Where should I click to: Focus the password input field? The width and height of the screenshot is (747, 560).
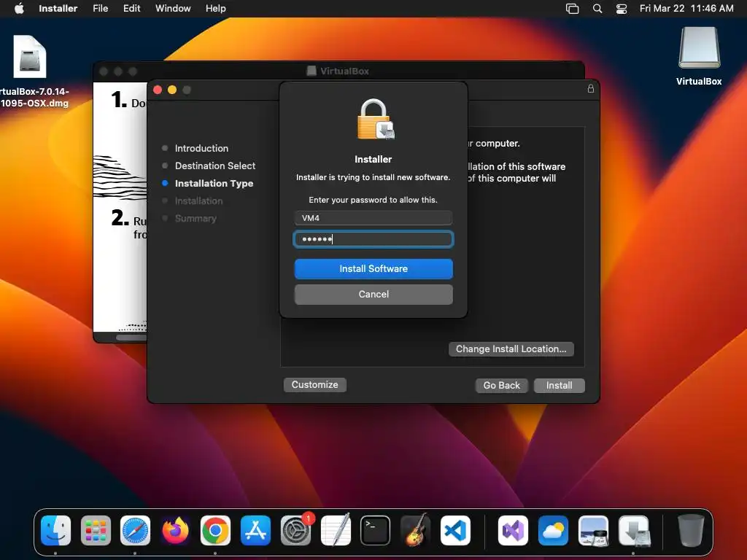tap(373, 239)
